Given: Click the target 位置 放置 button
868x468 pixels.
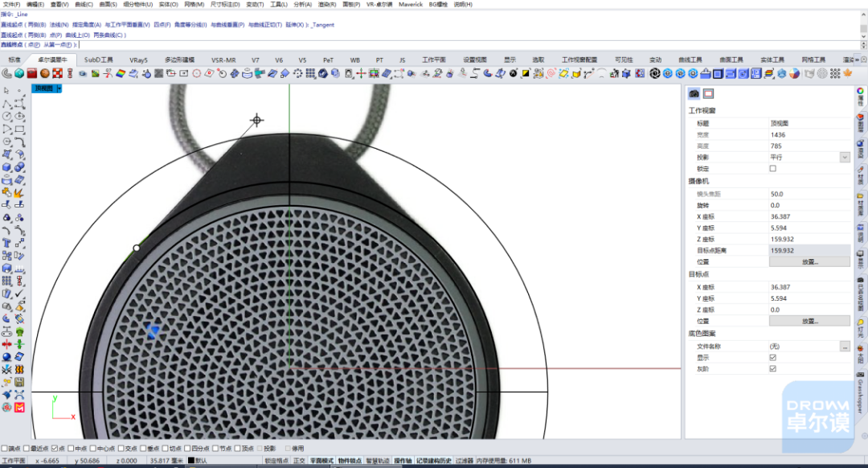Looking at the screenshot, I should pos(809,321).
